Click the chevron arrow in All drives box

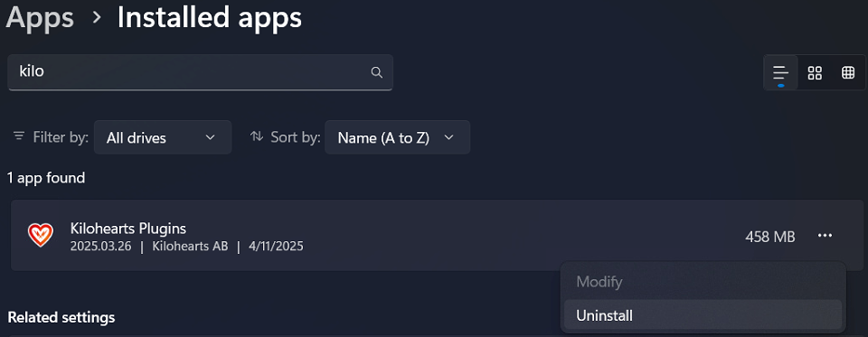point(211,137)
